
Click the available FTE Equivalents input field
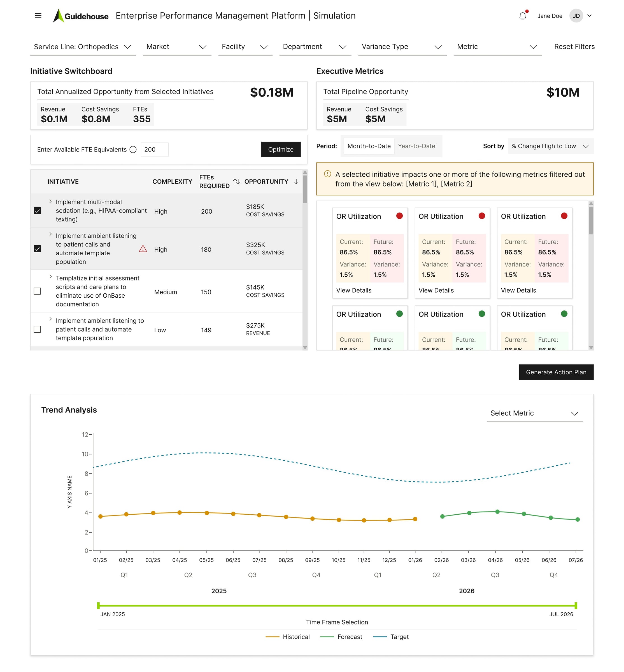[155, 149]
